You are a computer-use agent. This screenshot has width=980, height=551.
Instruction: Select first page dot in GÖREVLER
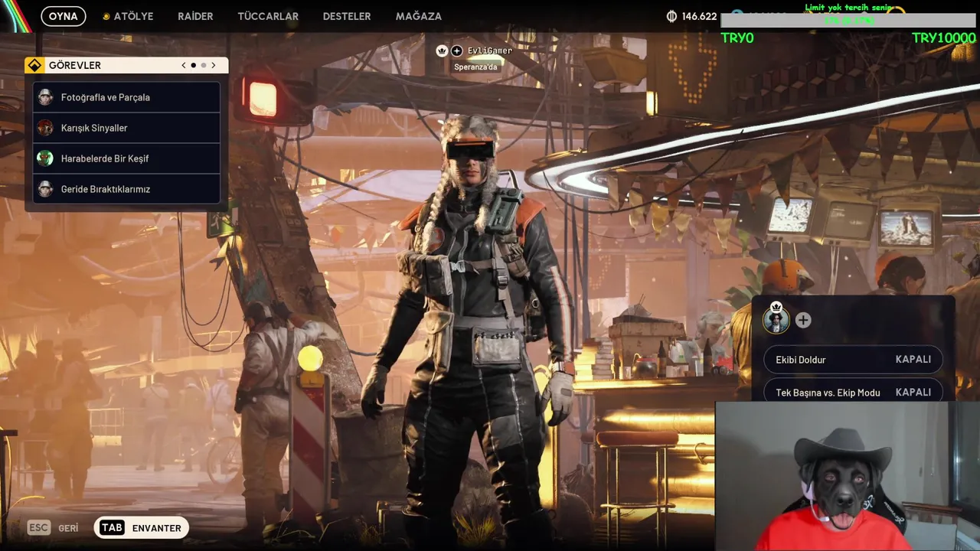pos(194,65)
